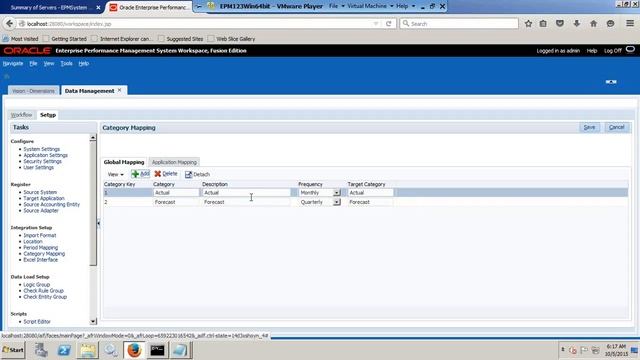
Task: Close the Data Management tab
Action: 120,90
